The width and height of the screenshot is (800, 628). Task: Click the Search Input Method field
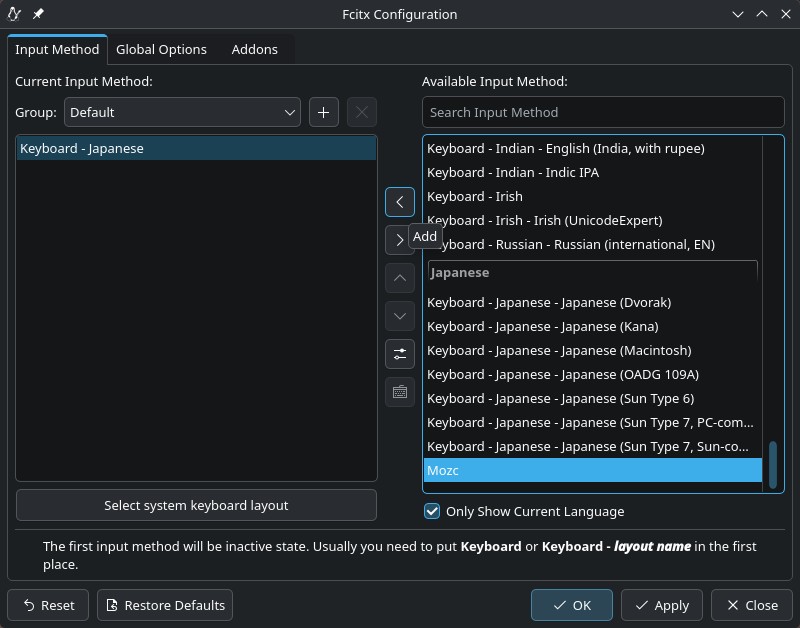tap(602, 112)
